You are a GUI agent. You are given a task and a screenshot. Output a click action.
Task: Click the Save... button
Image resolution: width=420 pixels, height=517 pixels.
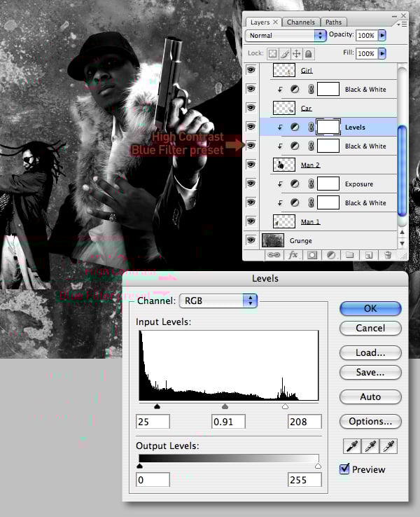tap(370, 373)
